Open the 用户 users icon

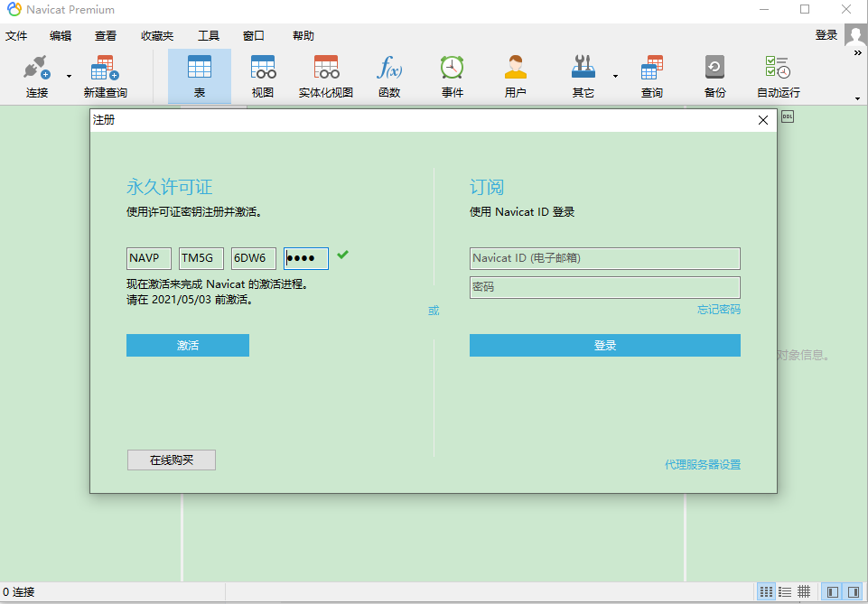516,77
